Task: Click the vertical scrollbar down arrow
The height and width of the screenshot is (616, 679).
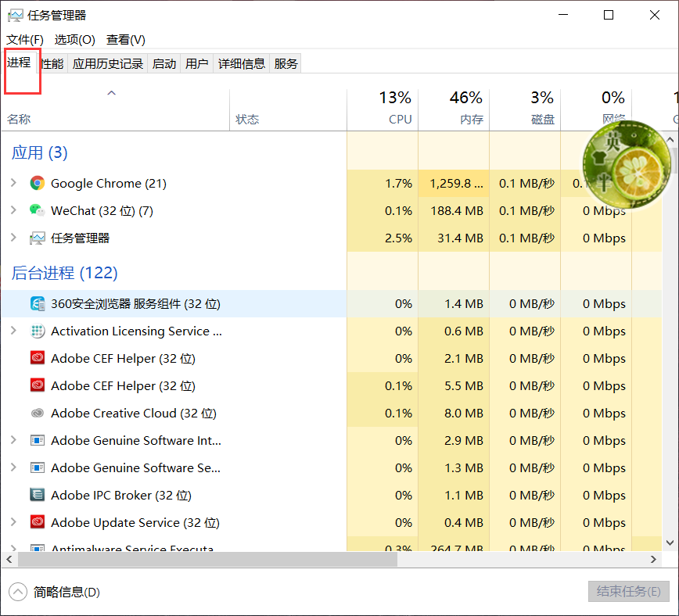Action: [x=670, y=543]
